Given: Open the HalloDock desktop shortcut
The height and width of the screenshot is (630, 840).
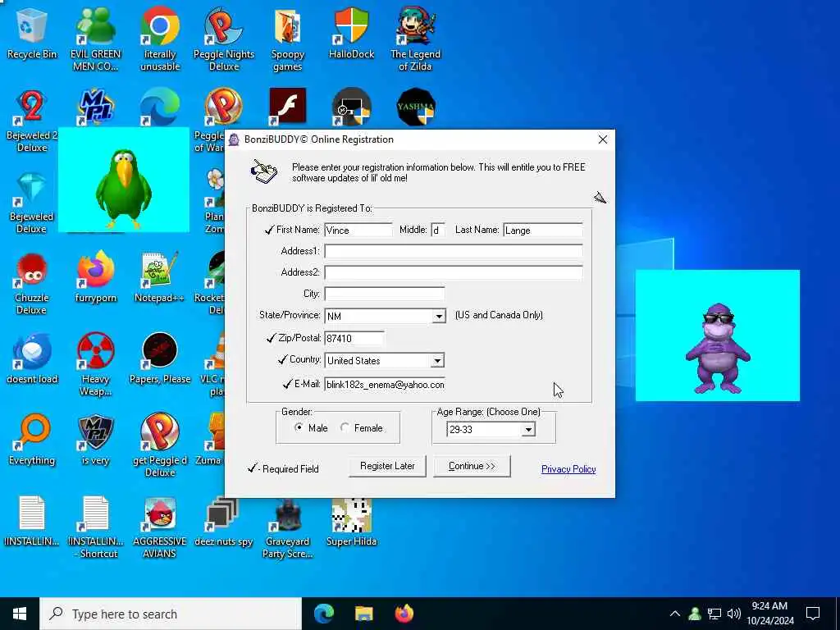Looking at the screenshot, I should click(x=351, y=33).
